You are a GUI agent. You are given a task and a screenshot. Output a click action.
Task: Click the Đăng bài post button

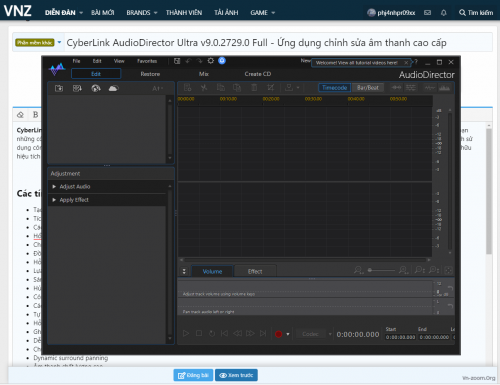tap(193, 375)
